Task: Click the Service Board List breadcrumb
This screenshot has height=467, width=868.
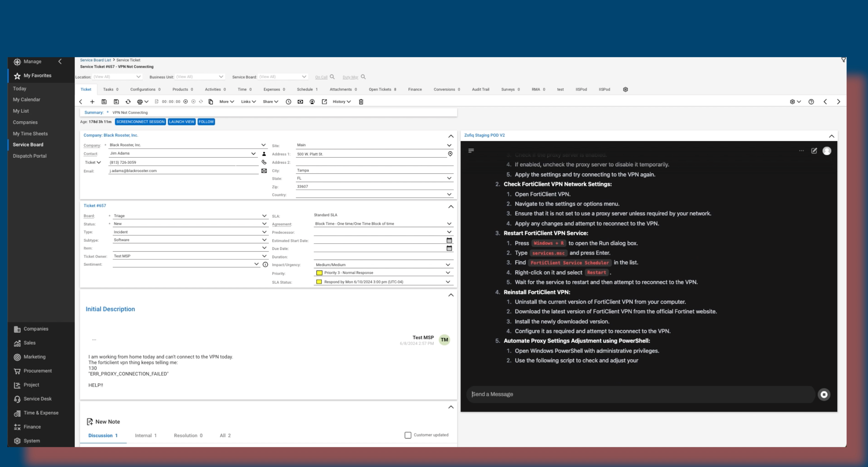Action: pos(96,60)
